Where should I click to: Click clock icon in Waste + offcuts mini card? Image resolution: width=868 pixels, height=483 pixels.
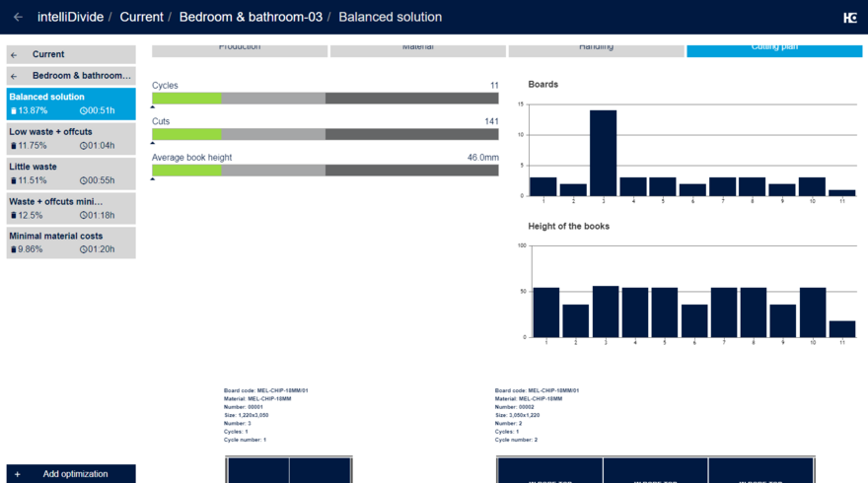[84, 215]
